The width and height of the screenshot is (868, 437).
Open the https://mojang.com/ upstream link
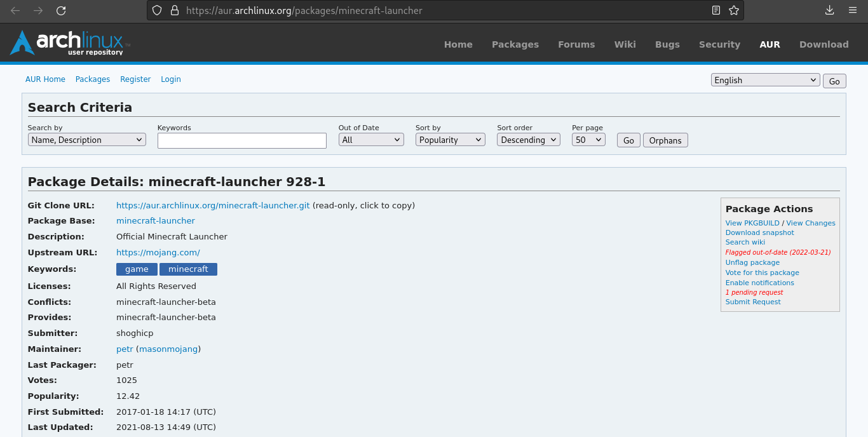click(x=158, y=252)
